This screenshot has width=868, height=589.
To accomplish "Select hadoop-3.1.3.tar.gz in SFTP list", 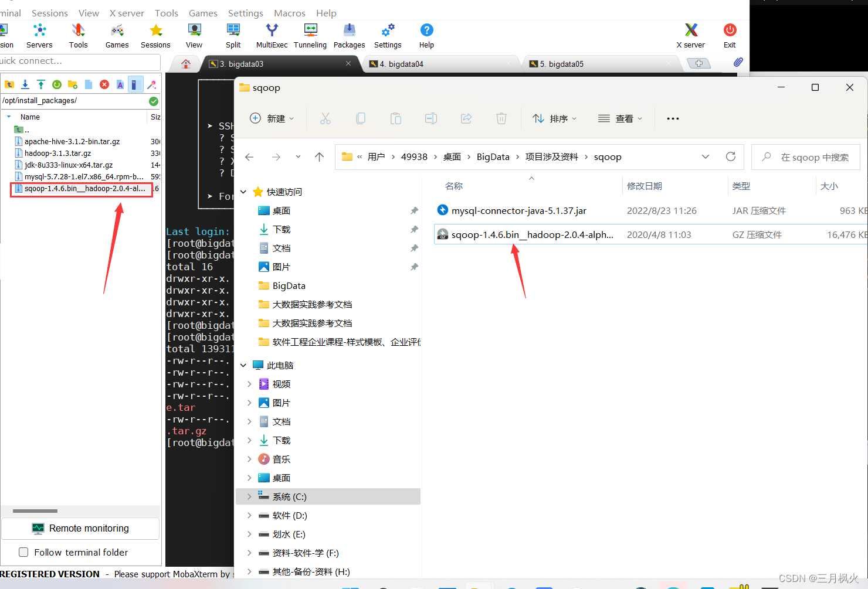I will tap(57, 153).
